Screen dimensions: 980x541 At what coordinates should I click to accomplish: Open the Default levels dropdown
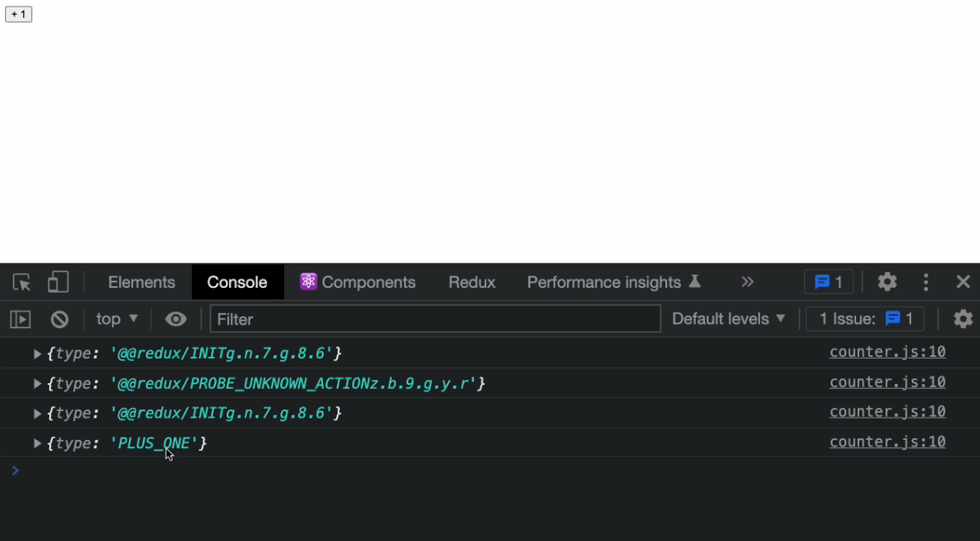728,319
